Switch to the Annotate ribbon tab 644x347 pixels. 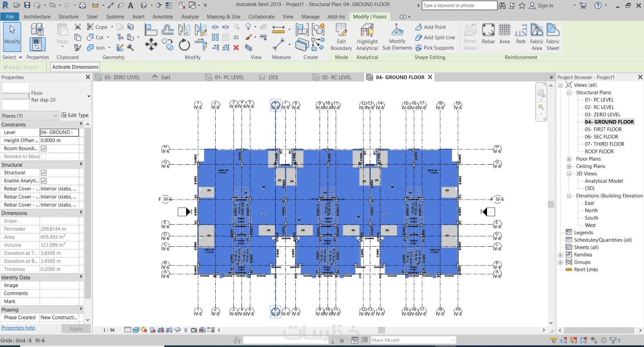tap(163, 17)
